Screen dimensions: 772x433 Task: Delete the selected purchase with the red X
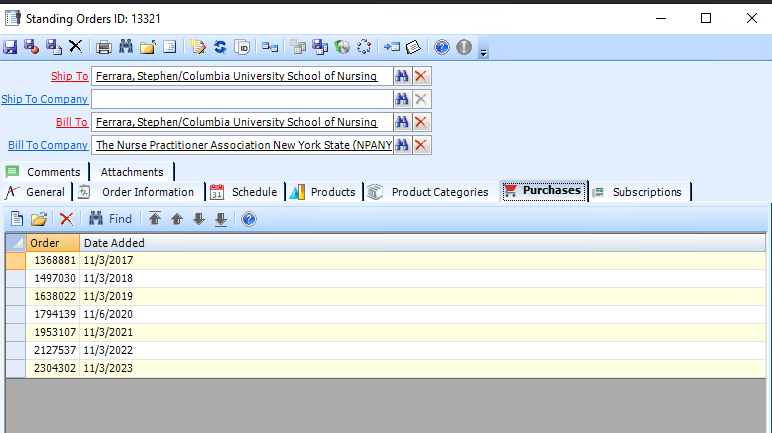[66, 219]
